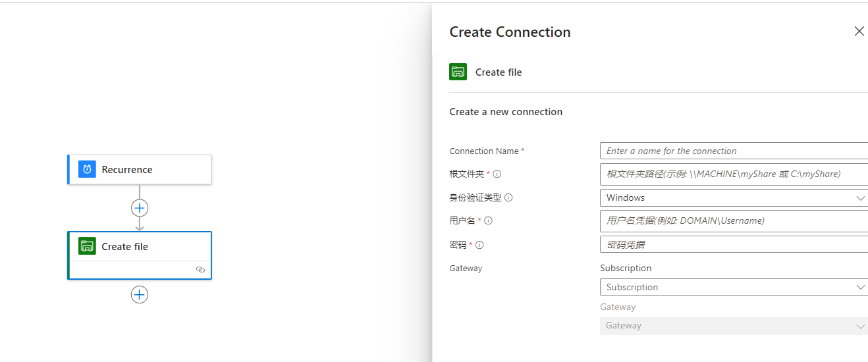Focus the Connection Name input field
This screenshot has width=868, height=362.
(734, 151)
